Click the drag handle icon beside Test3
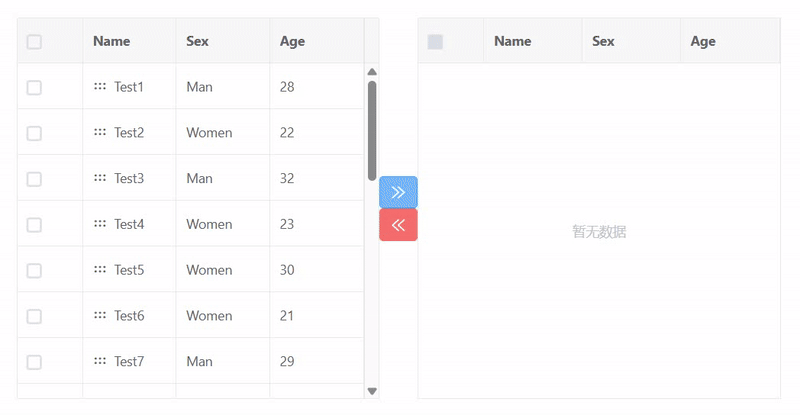Viewport: 800px width, 415px height. pyautogui.click(x=100, y=178)
